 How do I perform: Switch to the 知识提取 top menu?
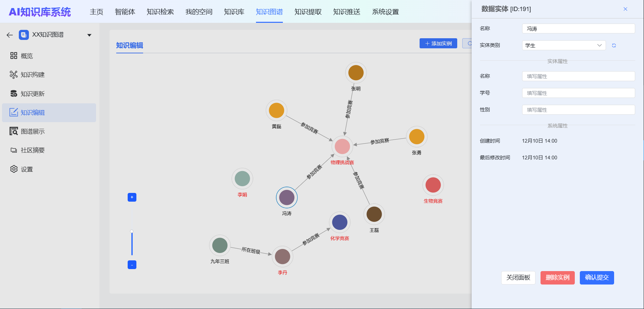[x=308, y=12]
